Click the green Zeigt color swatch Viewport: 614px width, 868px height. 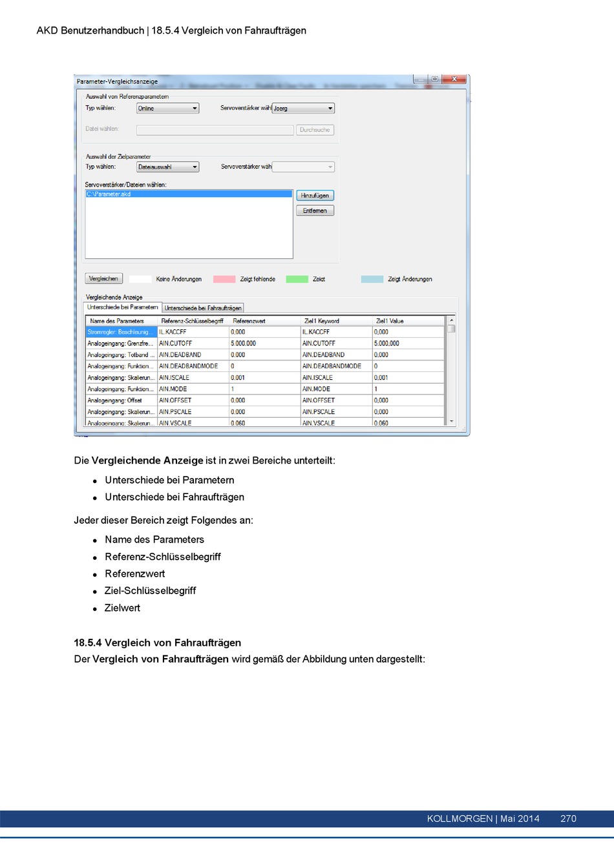pos(297,279)
